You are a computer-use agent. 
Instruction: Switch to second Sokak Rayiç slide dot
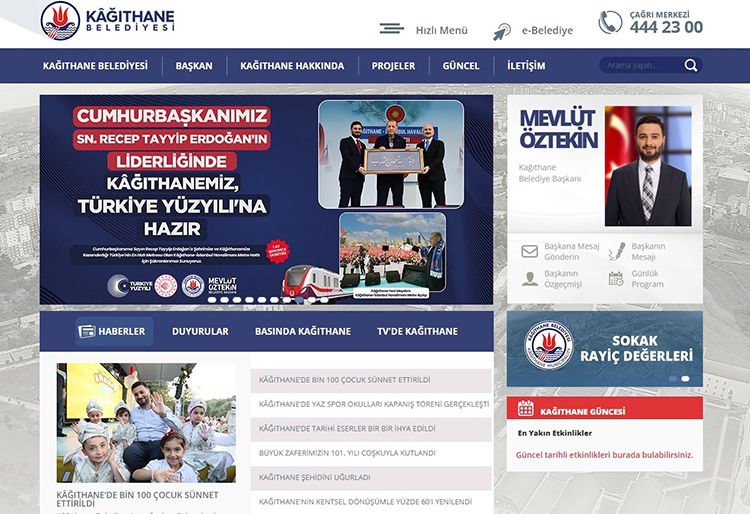pos(685,379)
